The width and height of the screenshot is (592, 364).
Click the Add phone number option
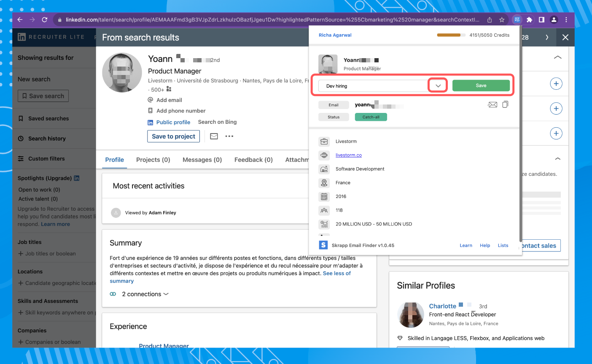(177, 111)
